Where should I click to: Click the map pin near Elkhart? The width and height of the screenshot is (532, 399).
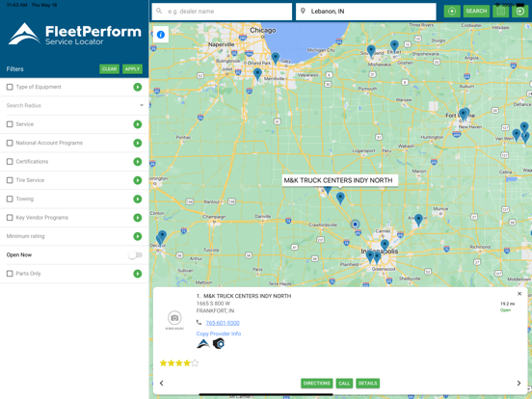tap(394, 46)
